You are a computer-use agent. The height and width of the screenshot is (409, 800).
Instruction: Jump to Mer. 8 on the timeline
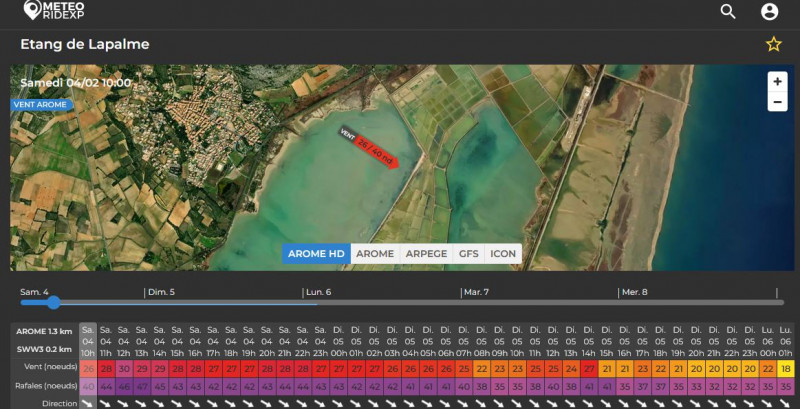pos(634,292)
